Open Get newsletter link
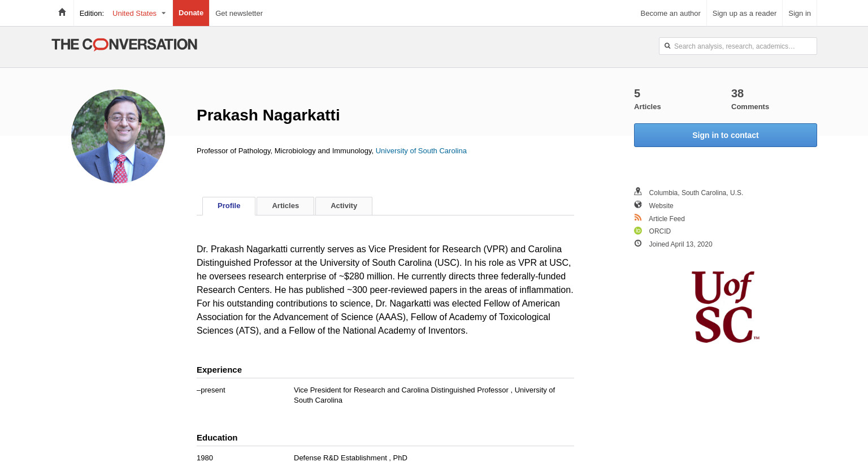Screen dimensions: 868x466 239,13
